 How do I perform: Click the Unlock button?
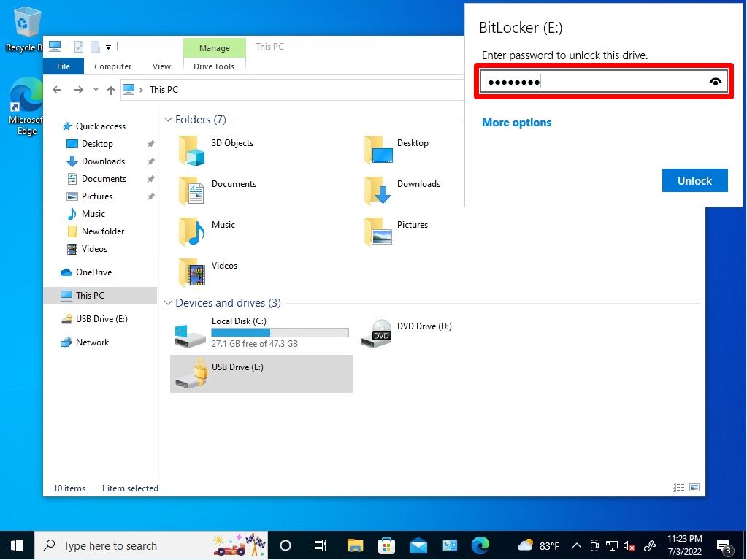[x=694, y=180]
